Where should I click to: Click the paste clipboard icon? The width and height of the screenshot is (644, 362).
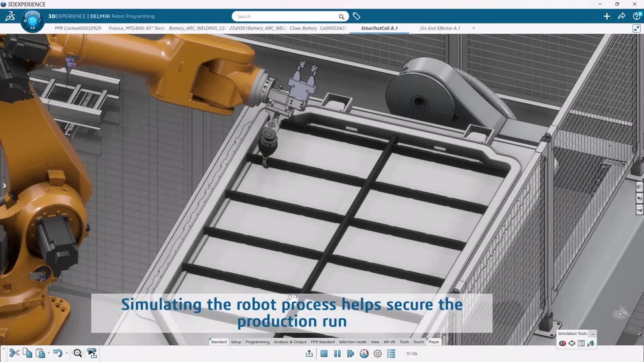(x=40, y=353)
